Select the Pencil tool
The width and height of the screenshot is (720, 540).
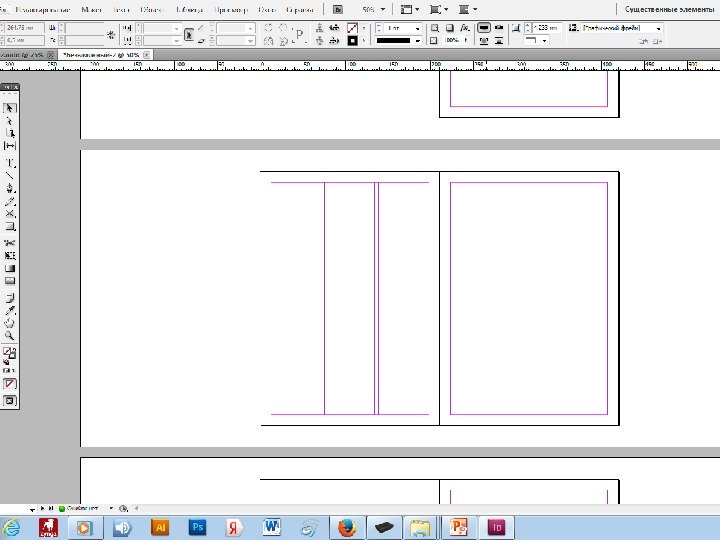click(x=10, y=201)
